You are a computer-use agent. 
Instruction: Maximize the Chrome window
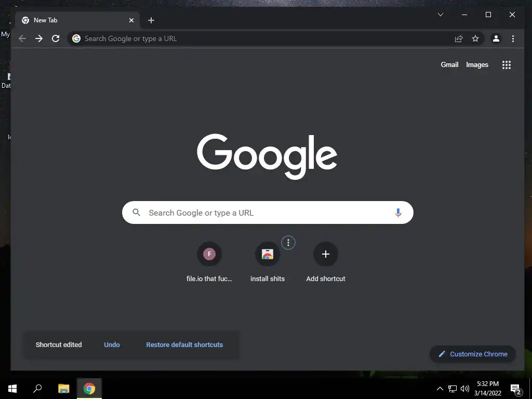pos(488,15)
